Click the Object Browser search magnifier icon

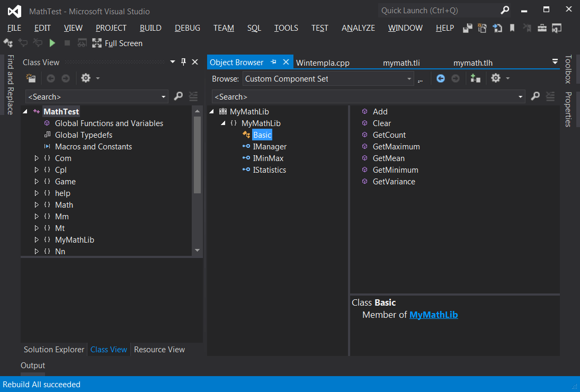[536, 96]
